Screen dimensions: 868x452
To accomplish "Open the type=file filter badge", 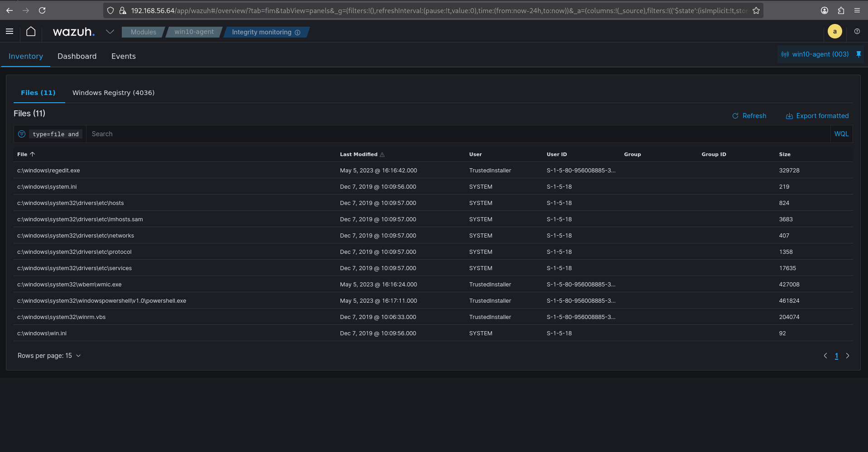I will (x=56, y=134).
